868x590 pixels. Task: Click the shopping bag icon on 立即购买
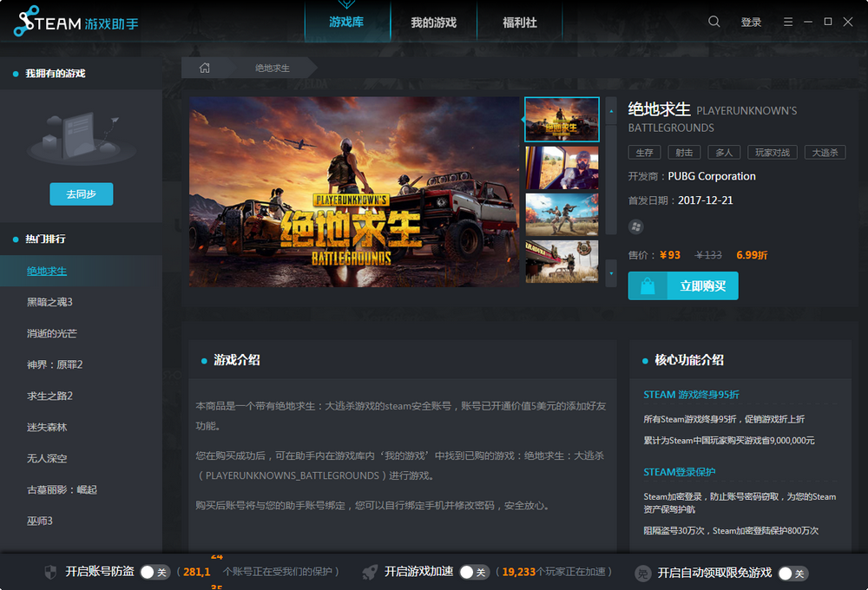click(x=647, y=285)
